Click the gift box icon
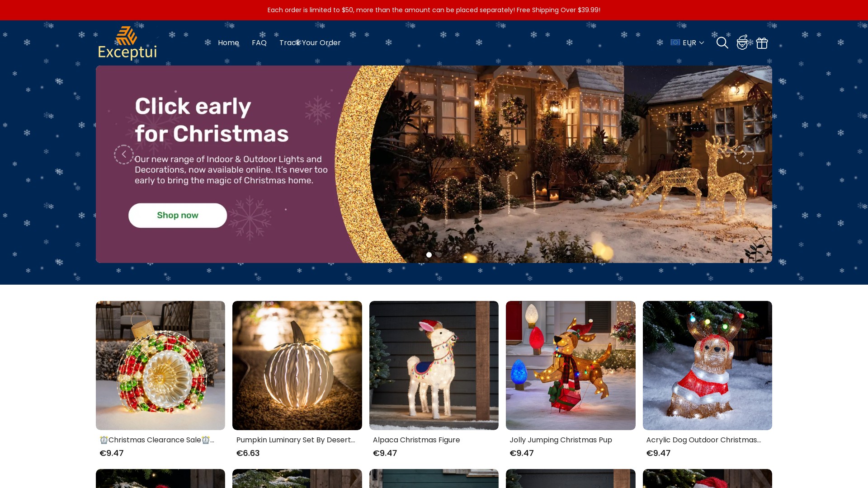The height and width of the screenshot is (488, 868). pos(762,43)
